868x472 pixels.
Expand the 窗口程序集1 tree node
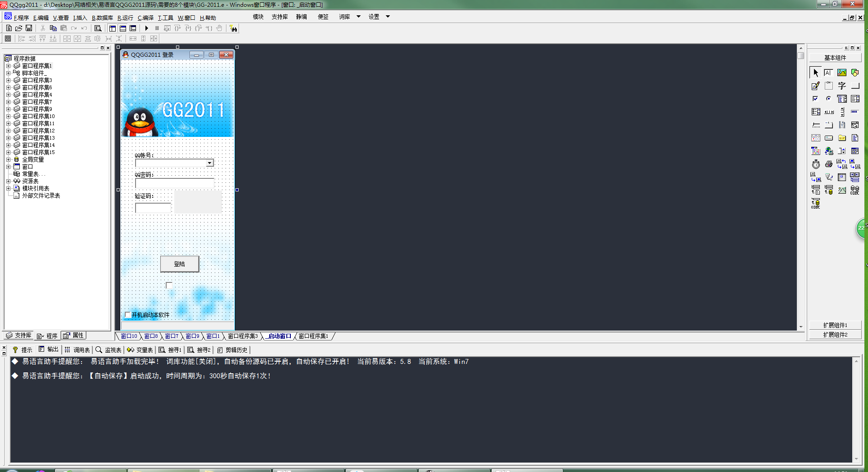tap(8, 66)
